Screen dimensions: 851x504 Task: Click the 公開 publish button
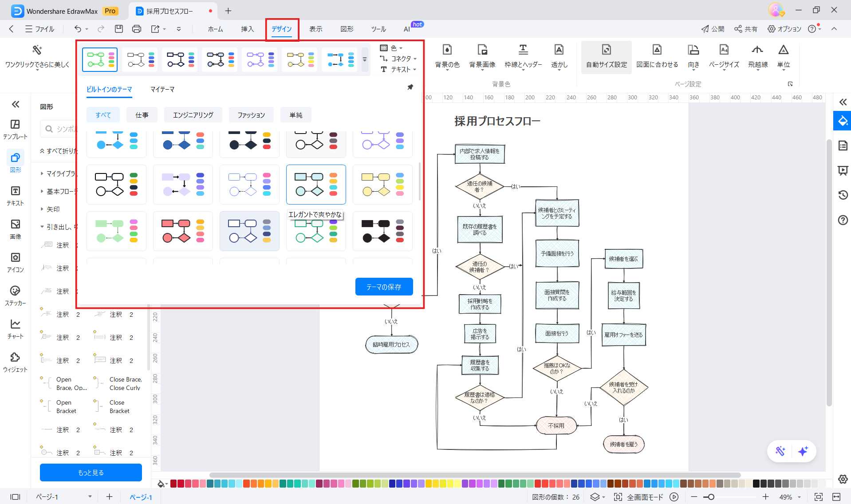[x=713, y=29]
